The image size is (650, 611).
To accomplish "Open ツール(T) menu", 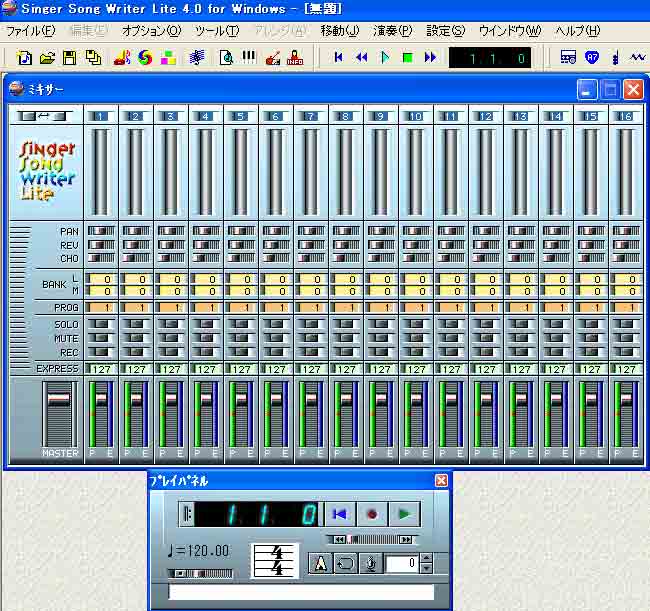I will click(217, 31).
